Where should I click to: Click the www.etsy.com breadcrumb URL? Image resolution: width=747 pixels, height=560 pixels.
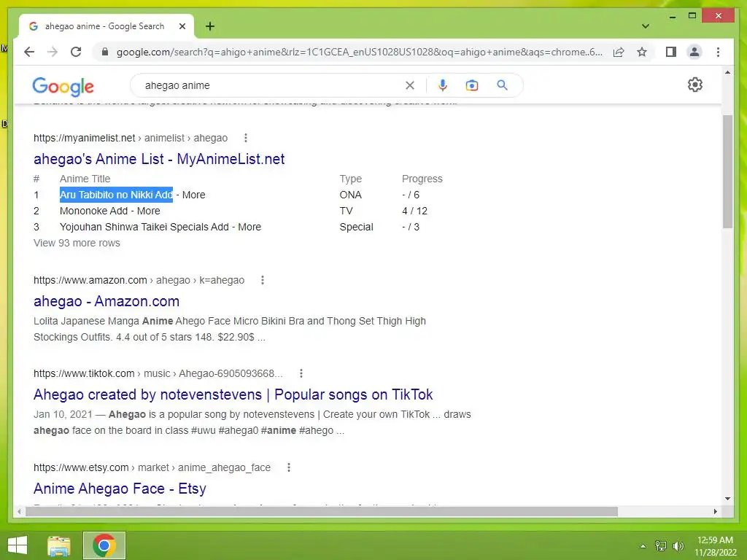pyautogui.click(x=152, y=467)
